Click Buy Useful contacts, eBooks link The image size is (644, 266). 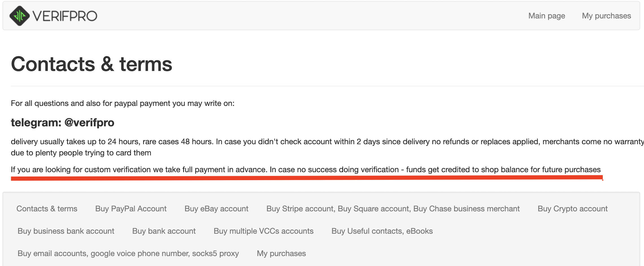(x=382, y=231)
